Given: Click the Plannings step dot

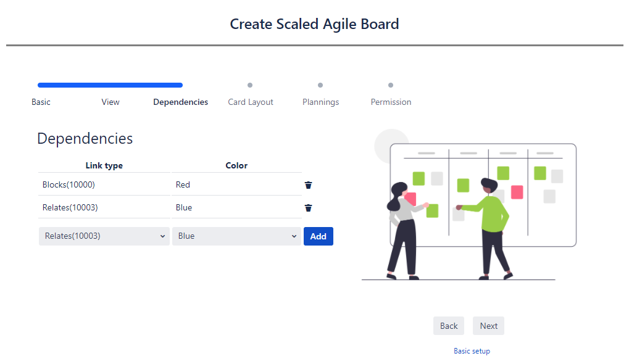Looking at the screenshot, I should coord(320,85).
